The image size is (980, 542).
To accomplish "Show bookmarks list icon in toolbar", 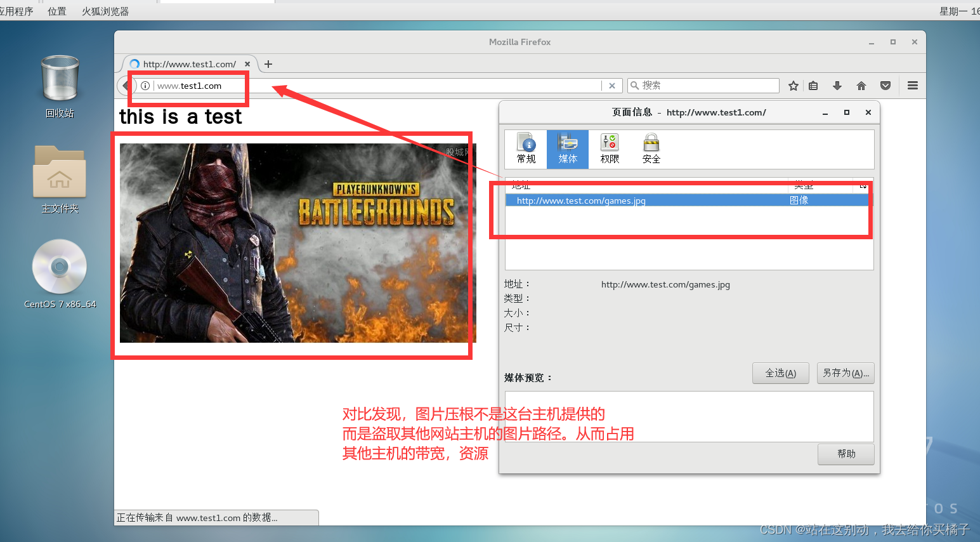I will (813, 86).
